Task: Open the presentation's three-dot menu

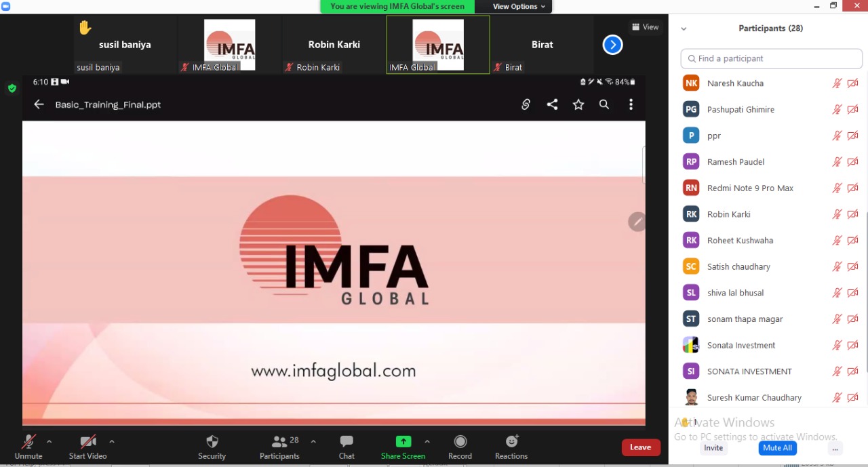Action: click(631, 104)
